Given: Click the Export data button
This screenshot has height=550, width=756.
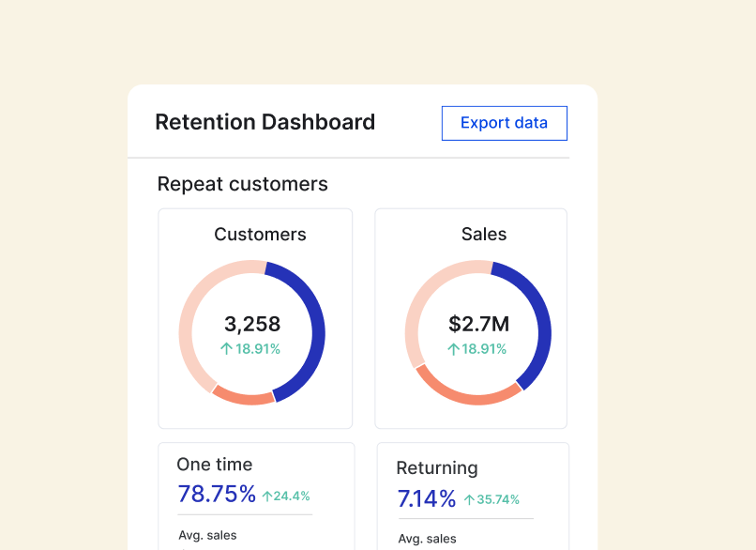Looking at the screenshot, I should (x=504, y=123).
